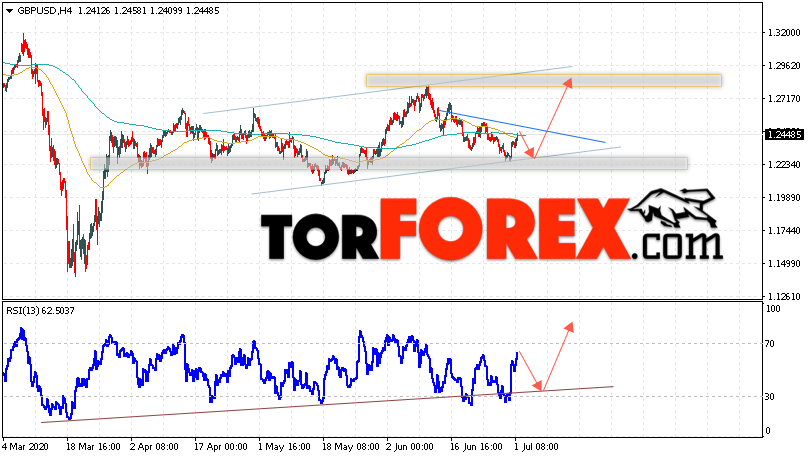This screenshot has width=808, height=458.
Task: Click the 18 May 08:00 date label
Action: tap(349, 447)
